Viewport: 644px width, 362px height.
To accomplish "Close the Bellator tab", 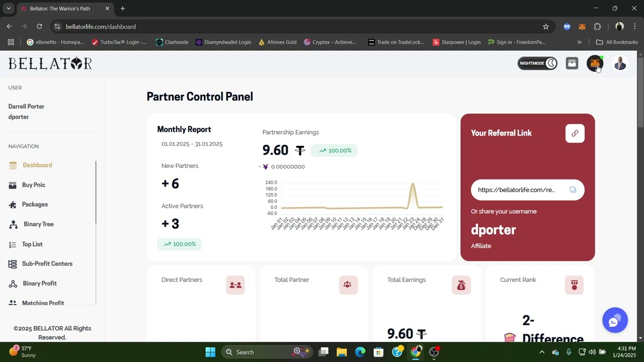I will point(107,9).
